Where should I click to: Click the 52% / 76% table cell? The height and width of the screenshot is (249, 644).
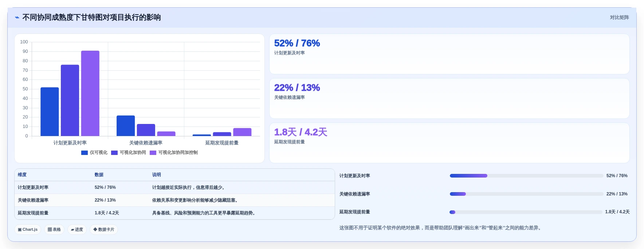coord(105,188)
